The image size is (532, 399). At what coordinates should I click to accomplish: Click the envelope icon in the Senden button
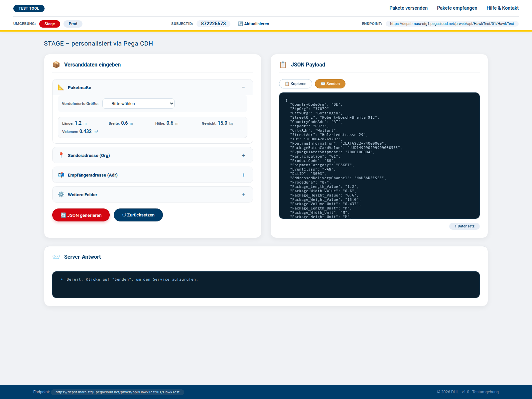point(323,84)
